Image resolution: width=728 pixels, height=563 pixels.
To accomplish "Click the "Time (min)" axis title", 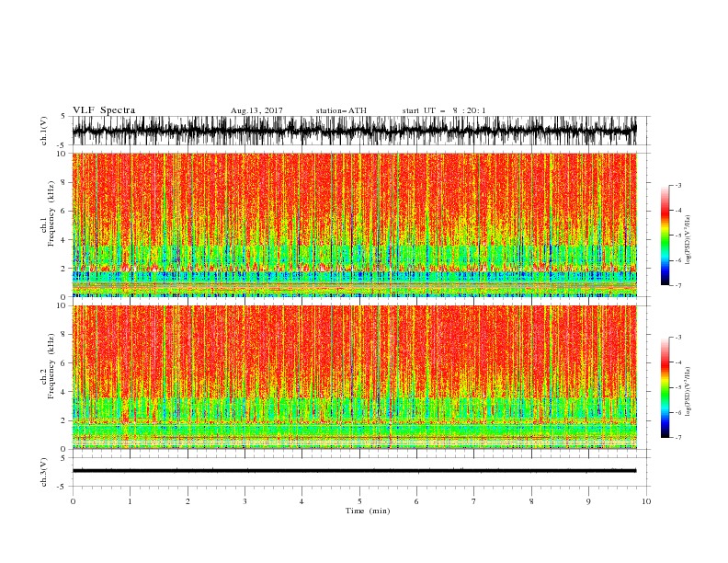I will 368,511.
